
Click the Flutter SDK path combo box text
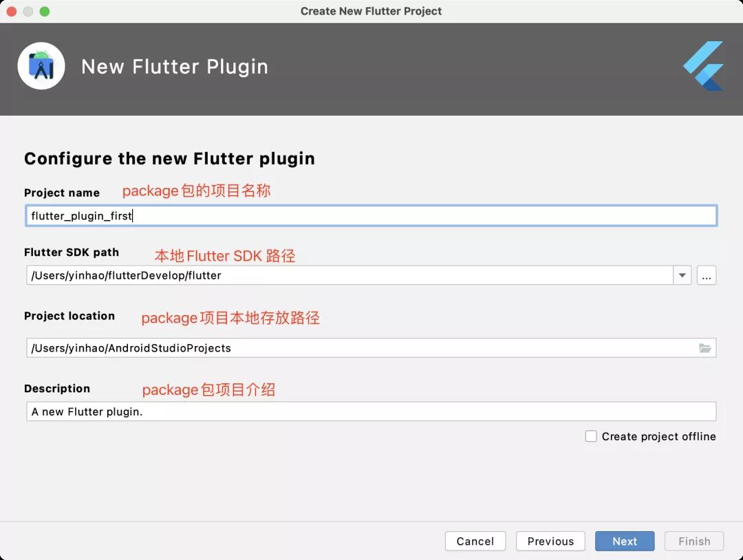[x=349, y=275]
